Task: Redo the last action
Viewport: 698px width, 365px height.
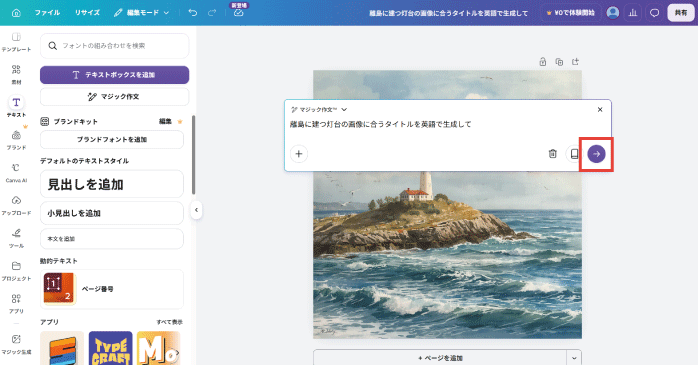Action: pyautogui.click(x=212, y=13)
